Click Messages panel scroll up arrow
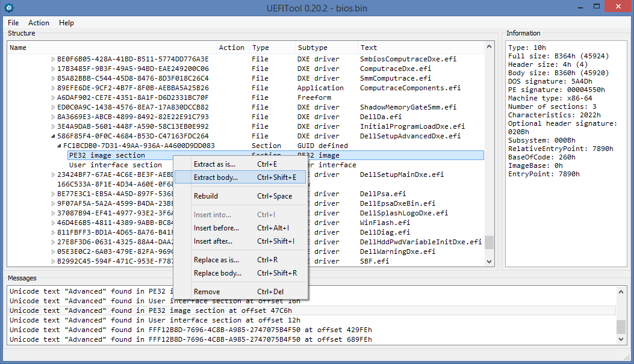The height and width of the screenshot is (364, 634). point(621,292)
